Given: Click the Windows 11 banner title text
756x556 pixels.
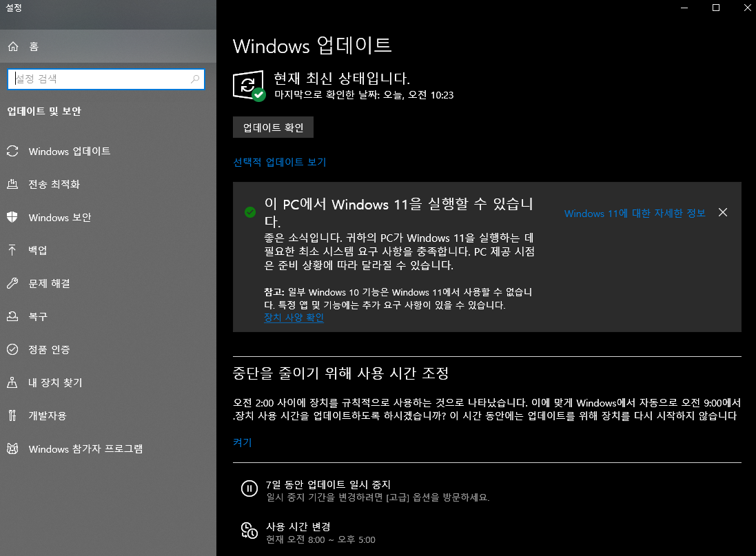Looking at the screenshot, I should tap(399, 212).
